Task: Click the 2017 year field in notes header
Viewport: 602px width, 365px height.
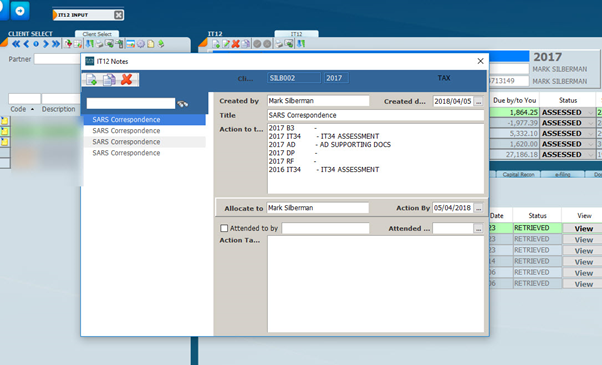Action: pos(336,78)
